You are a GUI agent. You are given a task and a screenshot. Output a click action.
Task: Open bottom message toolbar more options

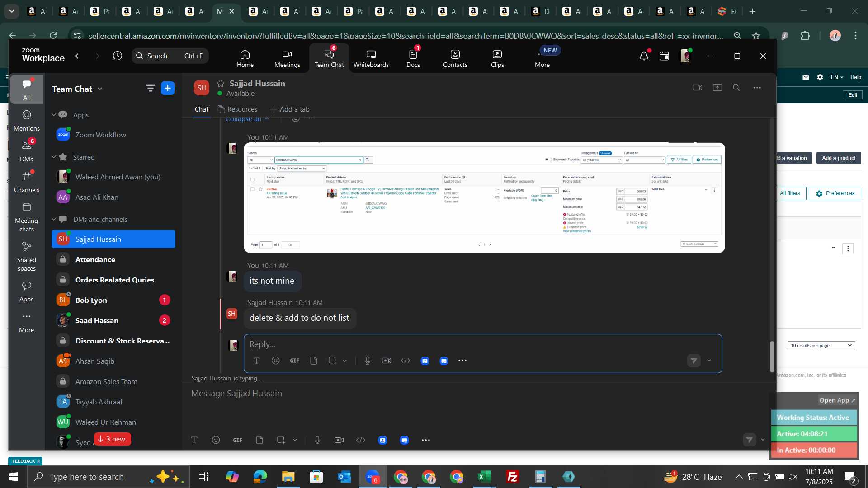pos(426,440)
